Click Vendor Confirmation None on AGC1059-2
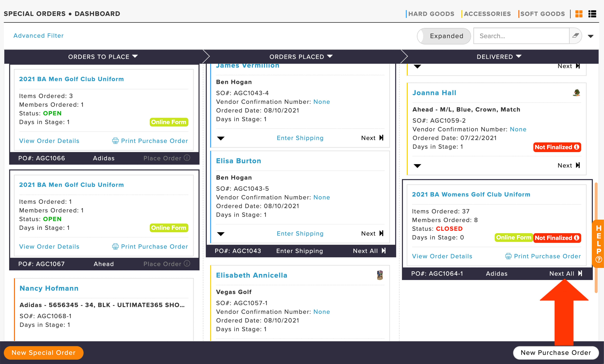604x364 pixels. (x=518, y=129)
